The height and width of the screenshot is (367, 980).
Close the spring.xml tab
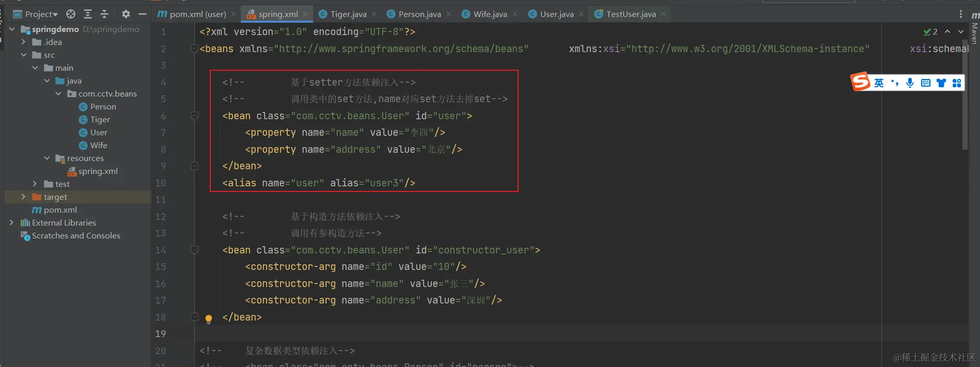click(x=305, y=14)
